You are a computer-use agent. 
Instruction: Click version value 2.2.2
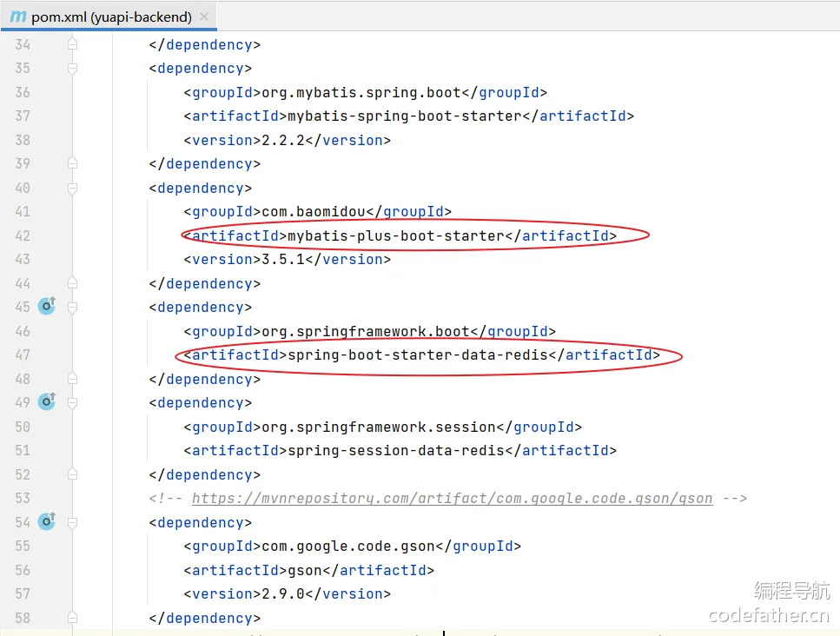click(x=283, y=140)
